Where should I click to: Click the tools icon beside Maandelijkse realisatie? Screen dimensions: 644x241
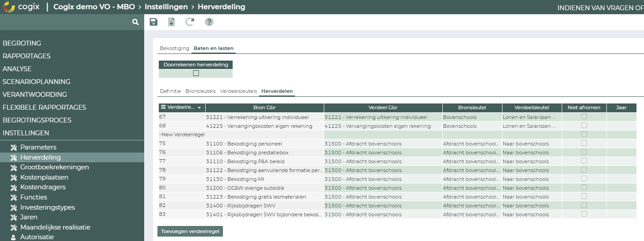point(13,227)
